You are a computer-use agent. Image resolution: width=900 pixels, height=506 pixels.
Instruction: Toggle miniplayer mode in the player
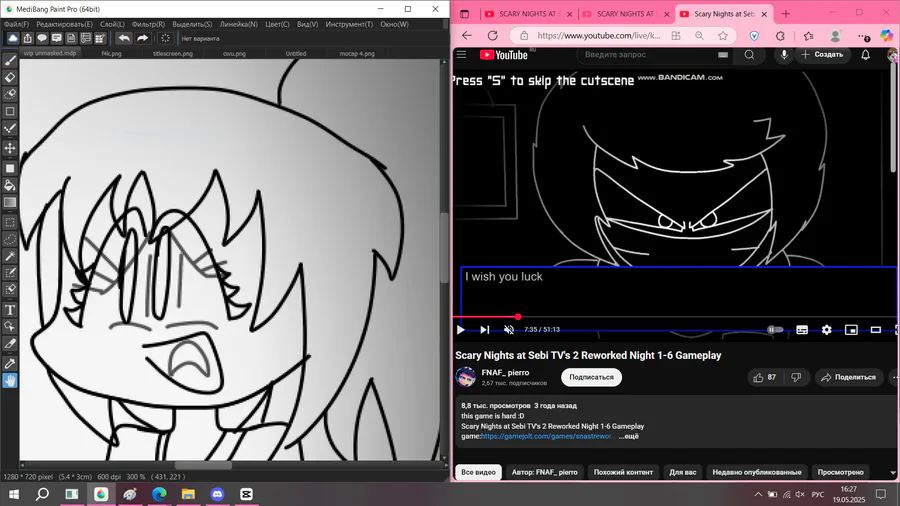[x=851, y=330]
